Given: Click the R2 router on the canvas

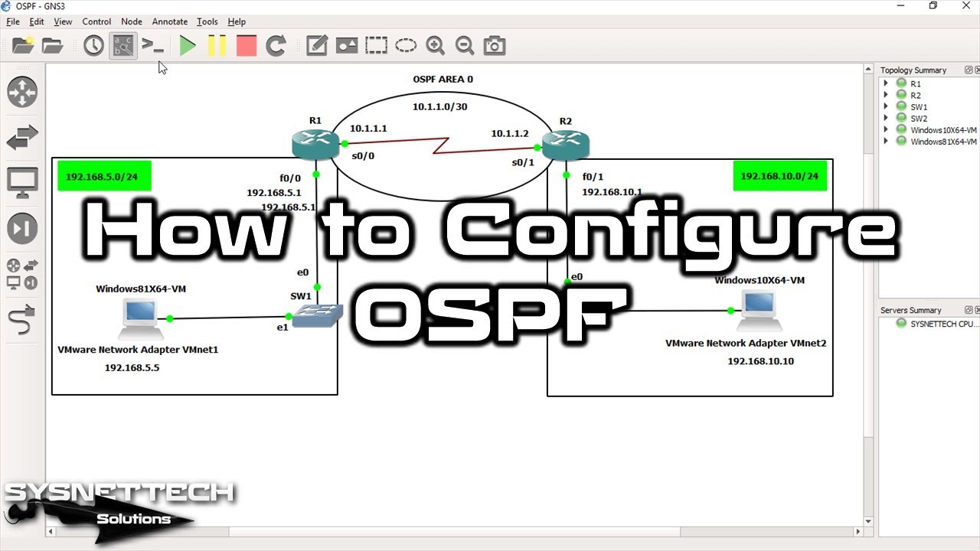Looking at the screenshot, I should pyautogui.click(x=566, y=145).
